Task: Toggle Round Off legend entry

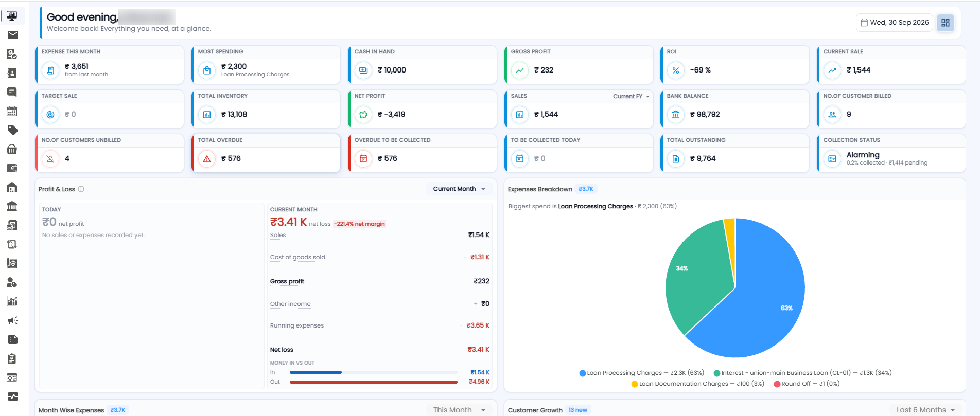Action: [807, 384]
